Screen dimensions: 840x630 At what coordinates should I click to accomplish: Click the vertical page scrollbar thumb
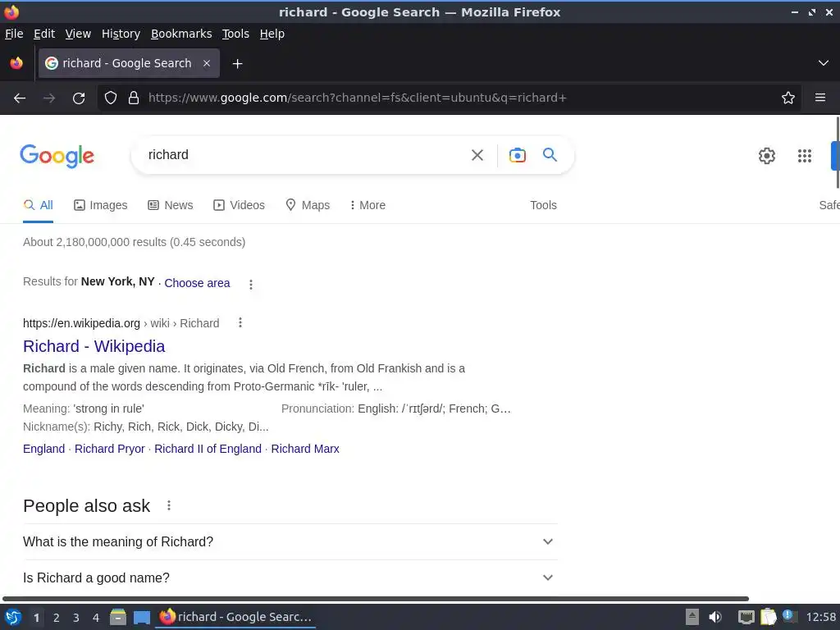click(838, 153)
